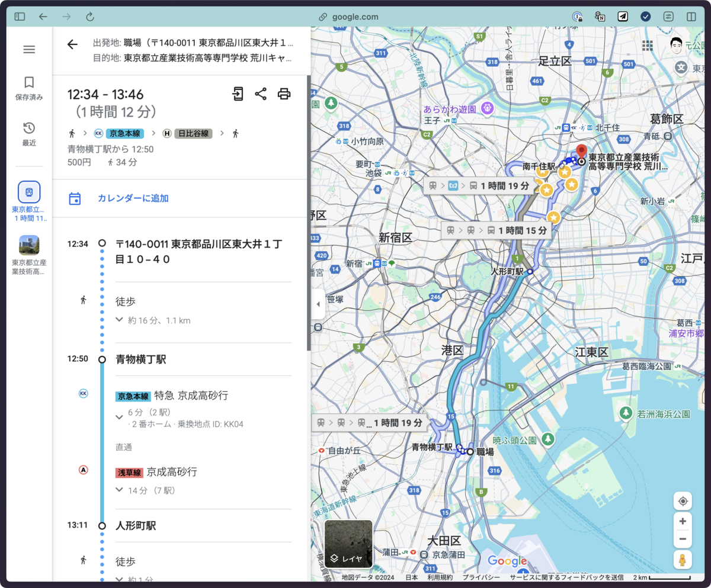
Task: Click サービスに関するフィードバックを送信 link
Action: pyautogui.click(x=566, y=577)
